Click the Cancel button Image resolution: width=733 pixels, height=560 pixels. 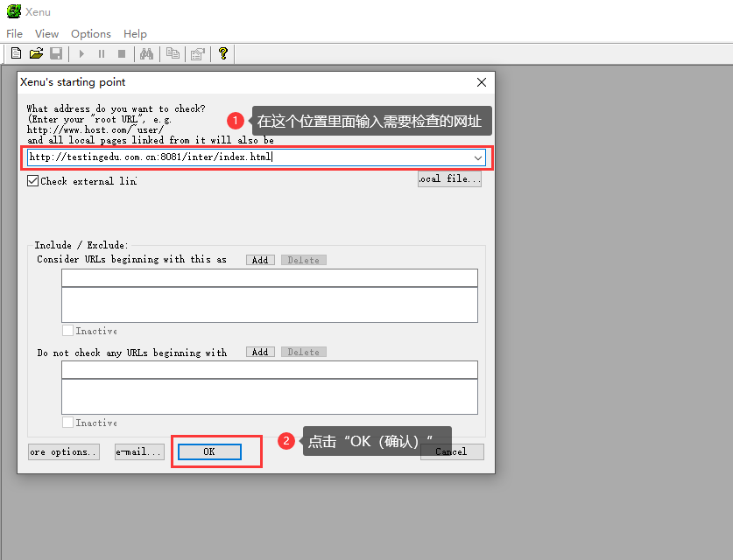[x=452, y=451]
